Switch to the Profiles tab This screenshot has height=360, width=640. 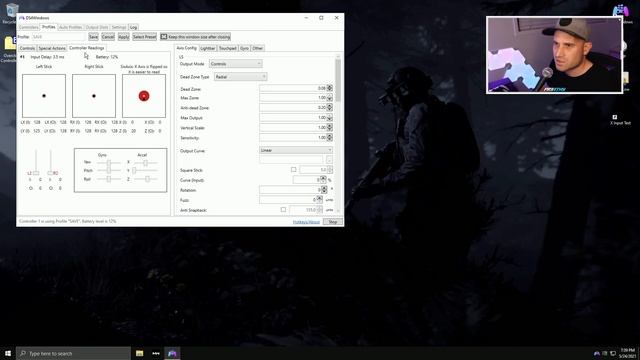[49, 27]
